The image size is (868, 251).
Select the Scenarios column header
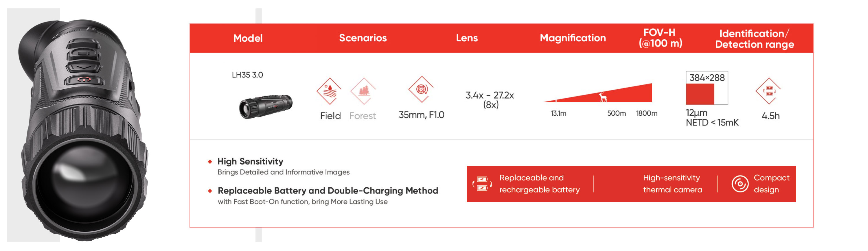coord(363,38)
